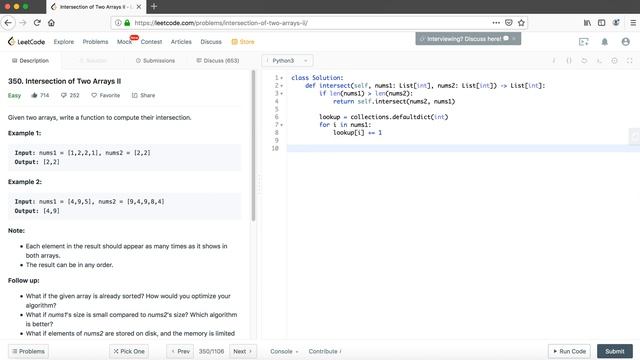Open Articles in the navigation bar
Screen dimensions: 640x360
pyautogui.click(x=181, y=42)
